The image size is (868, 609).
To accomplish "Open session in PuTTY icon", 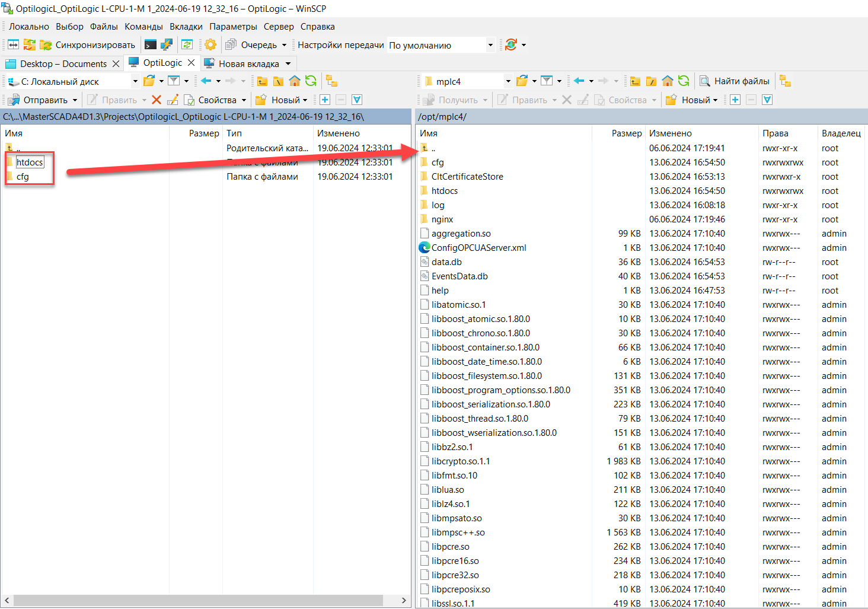I will click(167, 44).
